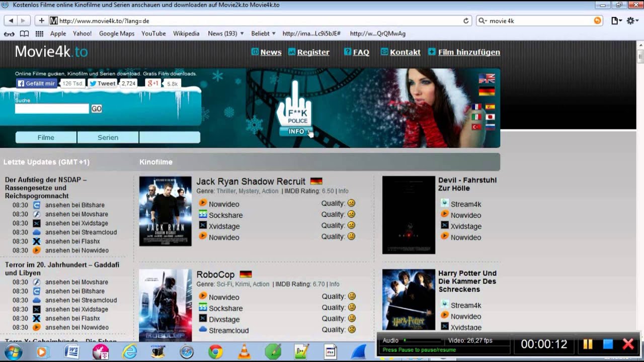Screen dimensions: 644x362
Task: Stop the screen recording with blue square
Action: coord(608,344)
